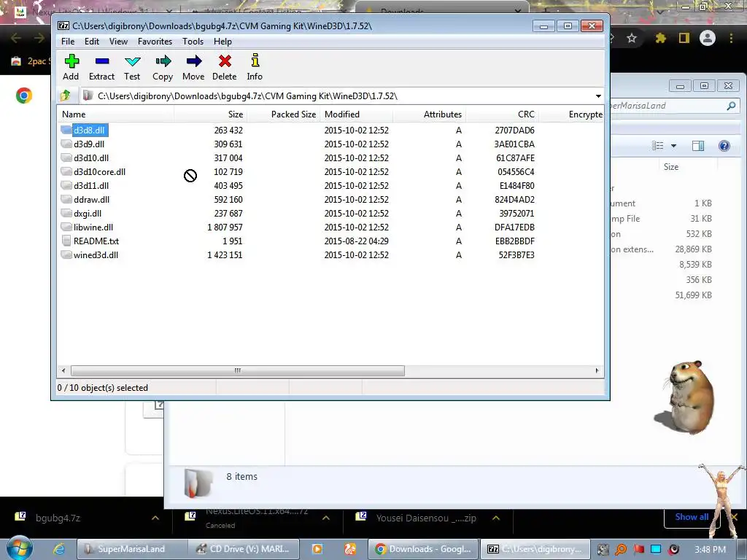The image size is (747, 560).
Task: Open the View menu
Action: click(119, 42)
